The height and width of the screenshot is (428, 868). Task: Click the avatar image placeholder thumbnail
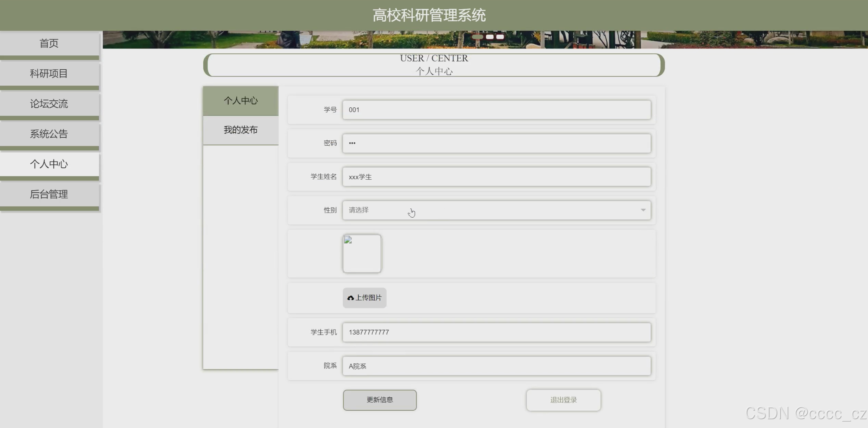[362, 253]
